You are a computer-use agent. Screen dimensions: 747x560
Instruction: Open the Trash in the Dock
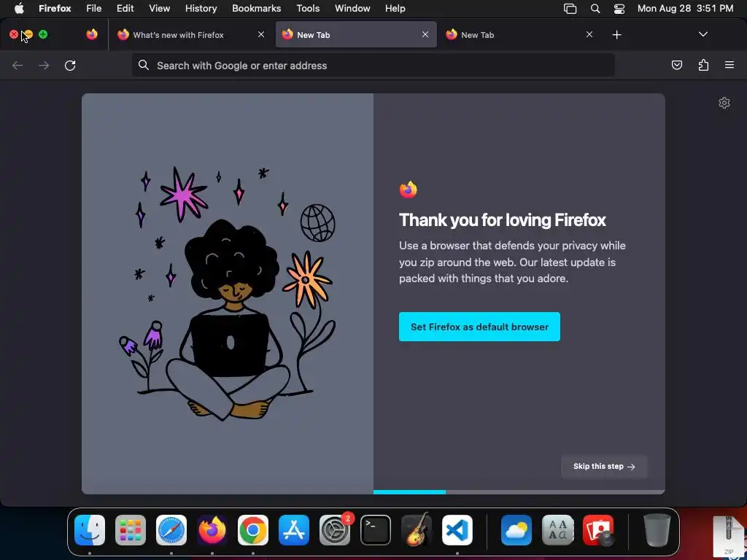coord(657,530)
